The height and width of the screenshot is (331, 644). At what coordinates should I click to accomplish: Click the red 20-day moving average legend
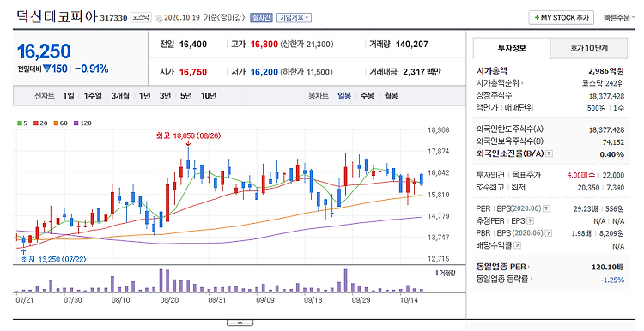click(40, 123)
